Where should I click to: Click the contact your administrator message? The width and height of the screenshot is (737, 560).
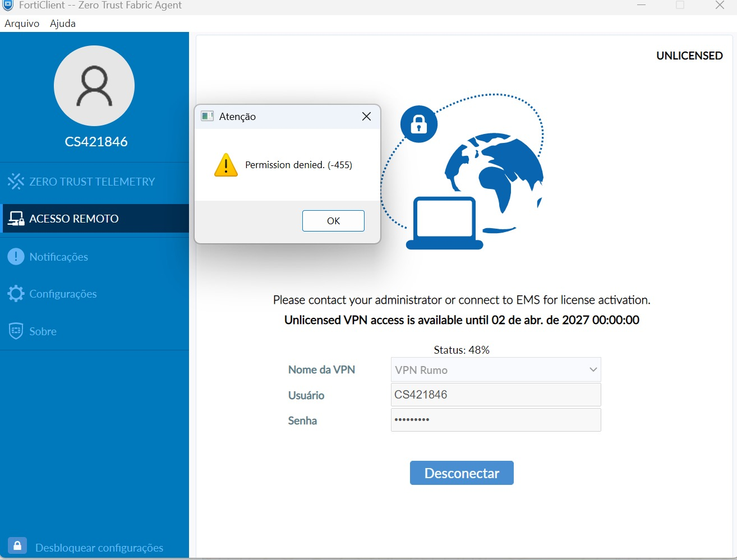tap(462, 300)
